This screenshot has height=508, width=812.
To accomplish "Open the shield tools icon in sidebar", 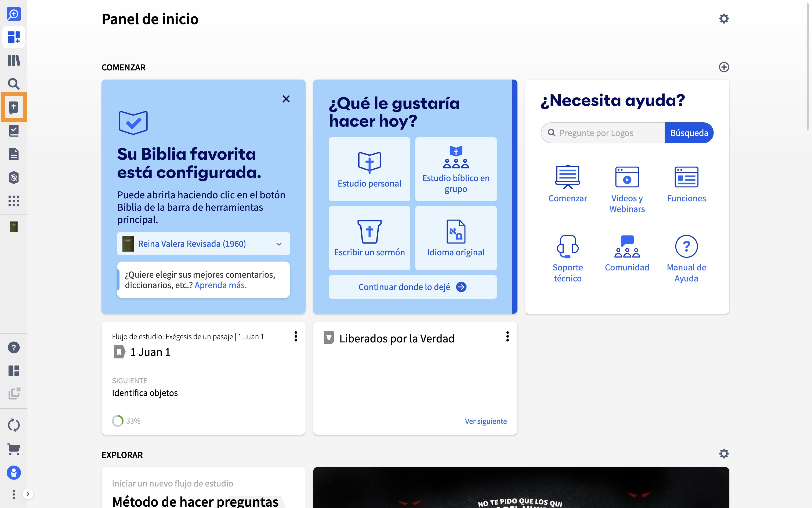I will [x=14, y=177].
